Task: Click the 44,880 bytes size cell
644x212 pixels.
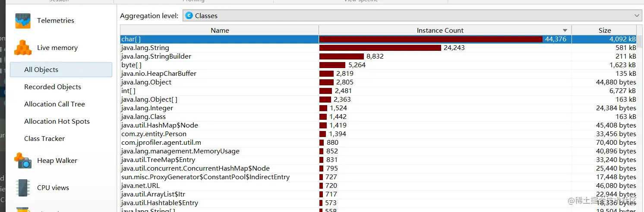Action: click(x=604, y=82)
